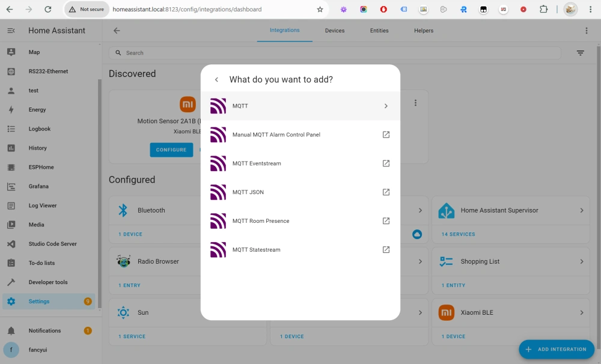Screen dimensions: 601x364
Task: Go back from integrations page
Action: click(117, 31)
